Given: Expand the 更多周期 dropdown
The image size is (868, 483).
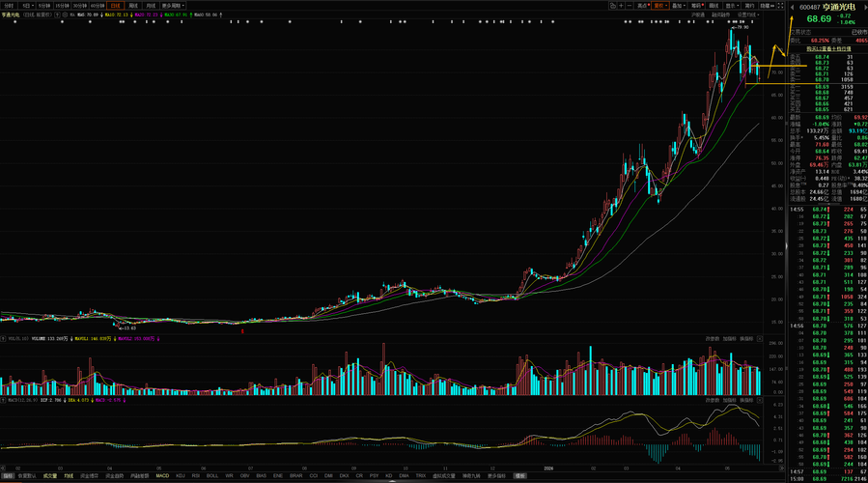Looking at the screenshot, I should click(173, 6).
